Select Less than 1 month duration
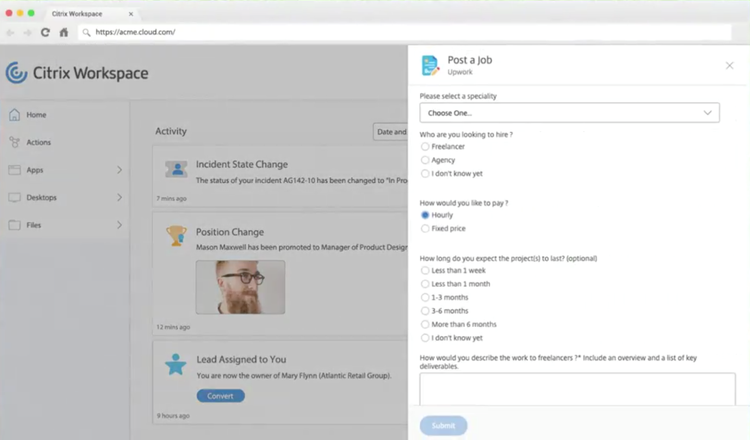 [425, 284]
